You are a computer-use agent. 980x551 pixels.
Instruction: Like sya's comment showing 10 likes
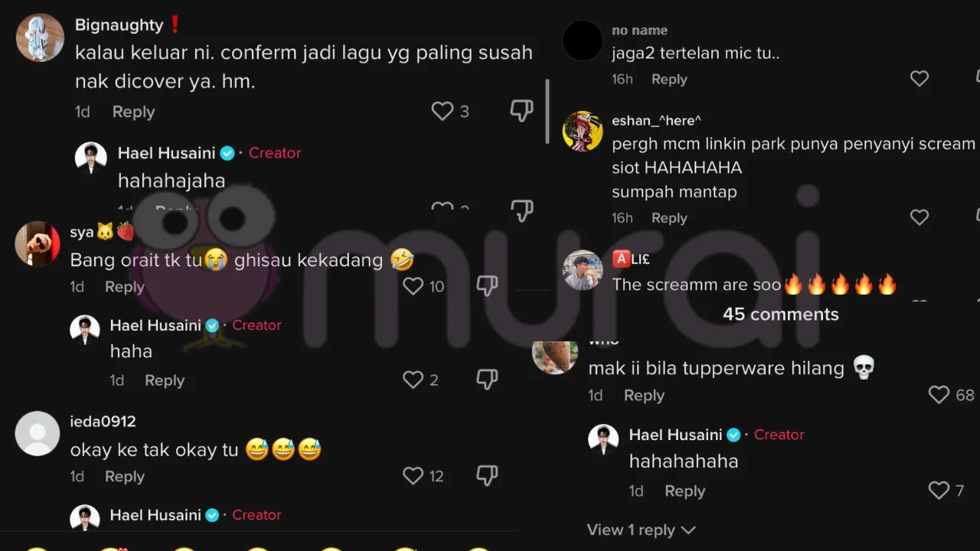point(413,286)
